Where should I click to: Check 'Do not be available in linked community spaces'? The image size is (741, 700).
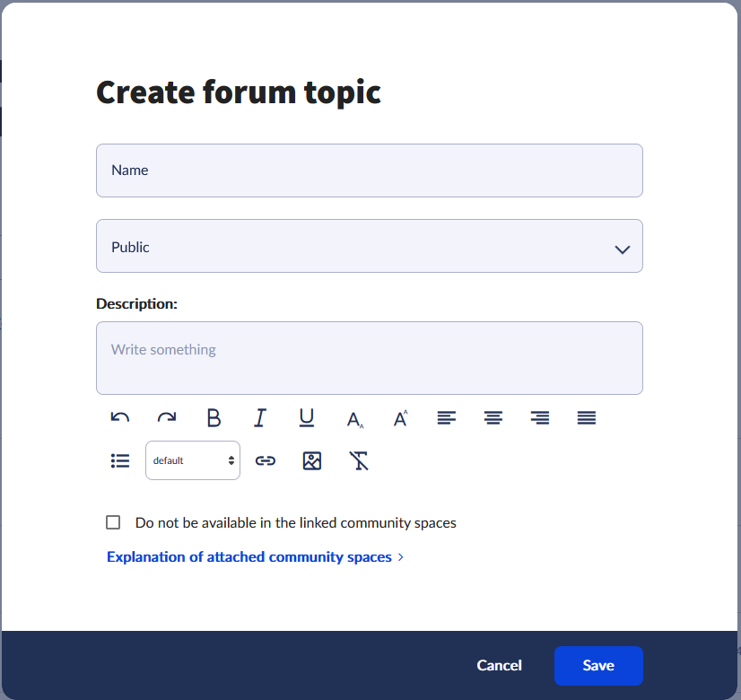[x=113, y=522]
